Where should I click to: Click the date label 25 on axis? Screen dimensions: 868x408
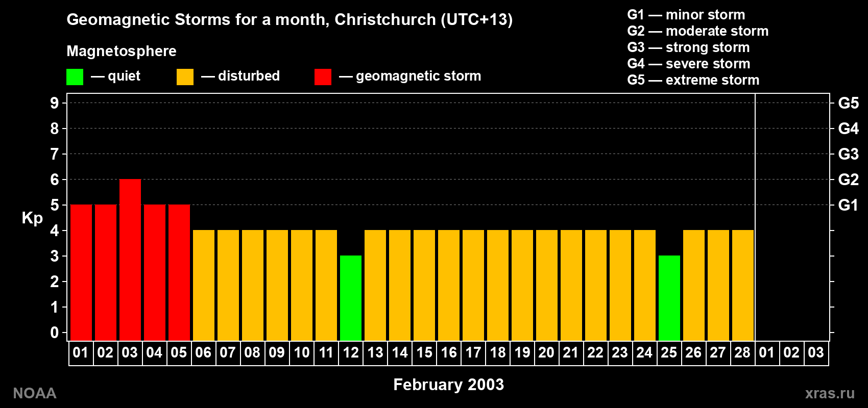tap(669, 352)
